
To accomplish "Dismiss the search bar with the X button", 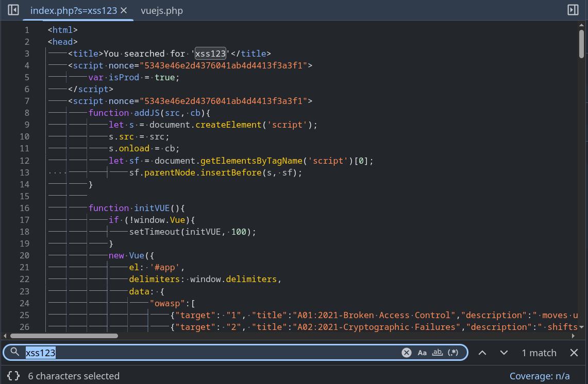I will (x=574, y=352).
